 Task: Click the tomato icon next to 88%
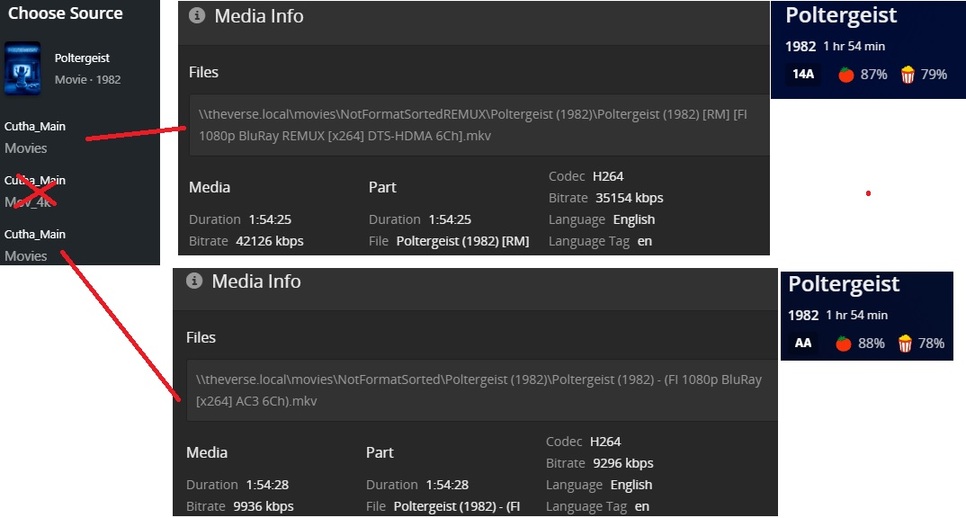click(843, 343)
